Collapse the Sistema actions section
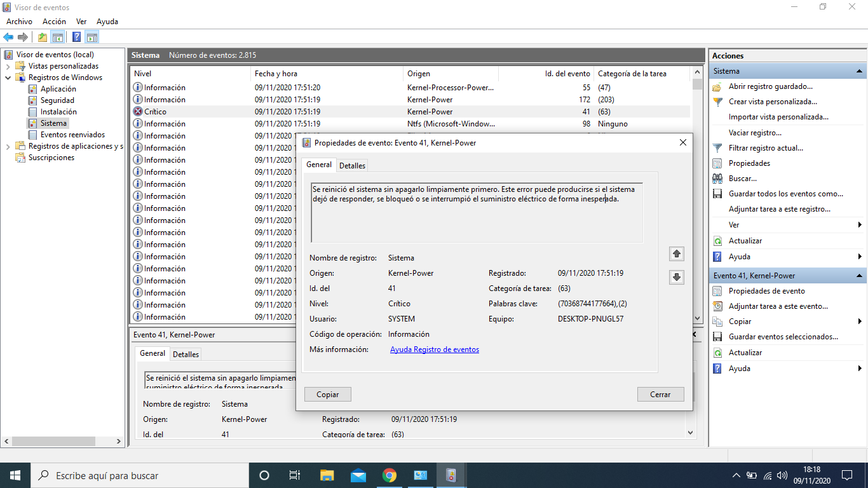This screenshot has width=868, height=488. (x=860, y=71)
